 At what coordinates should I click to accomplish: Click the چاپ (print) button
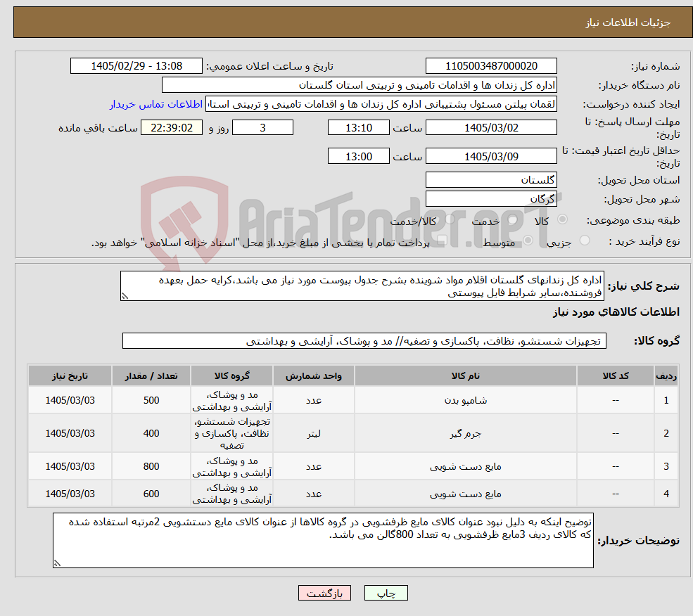click(386, 593)
